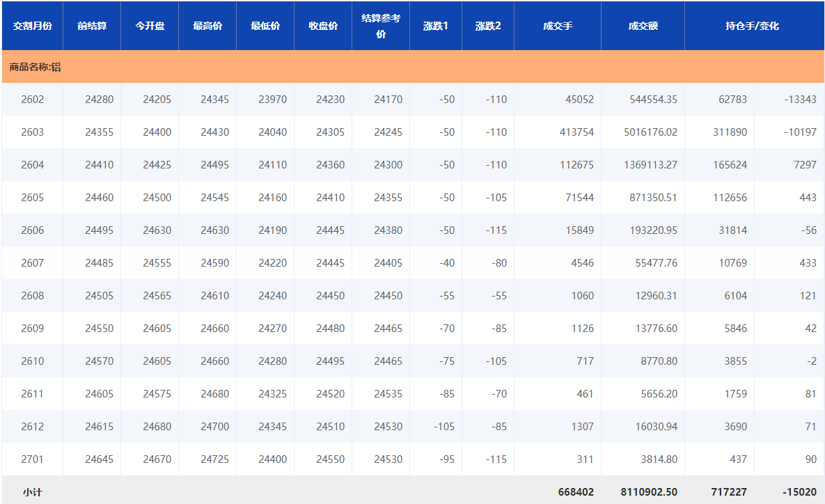Click delivery month 2602 cell

pyautogui.click(x=33, y=100)
